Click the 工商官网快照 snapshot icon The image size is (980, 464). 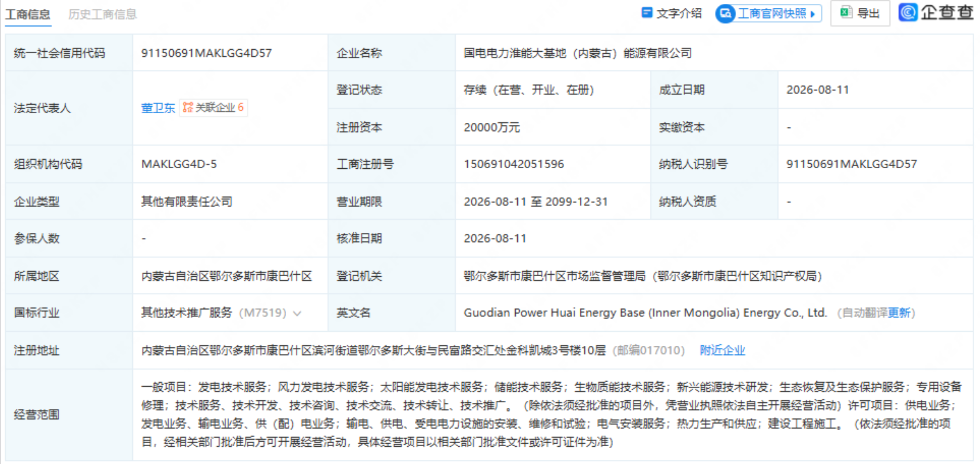[725, 14]
